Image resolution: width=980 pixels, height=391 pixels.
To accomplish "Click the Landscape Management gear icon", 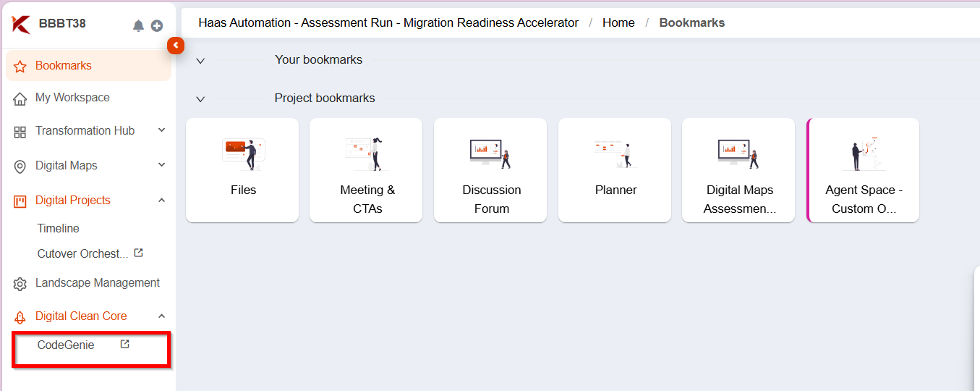I will [20, 284].
